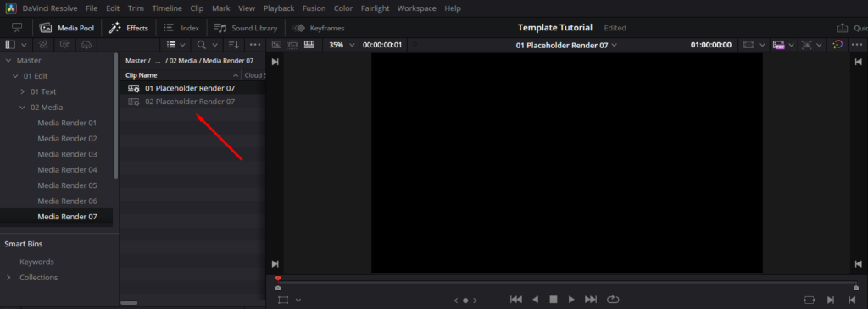
Task: Open the 01 Placeholder Render 07 timeline dropdown
Action: point(566,46)
